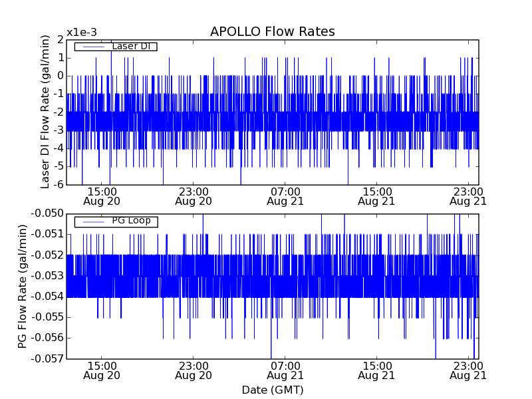Click the top plot's y-axis value -6
This screenshot has height=399, width=532.
pyautogui.click(x=58, y=184)
